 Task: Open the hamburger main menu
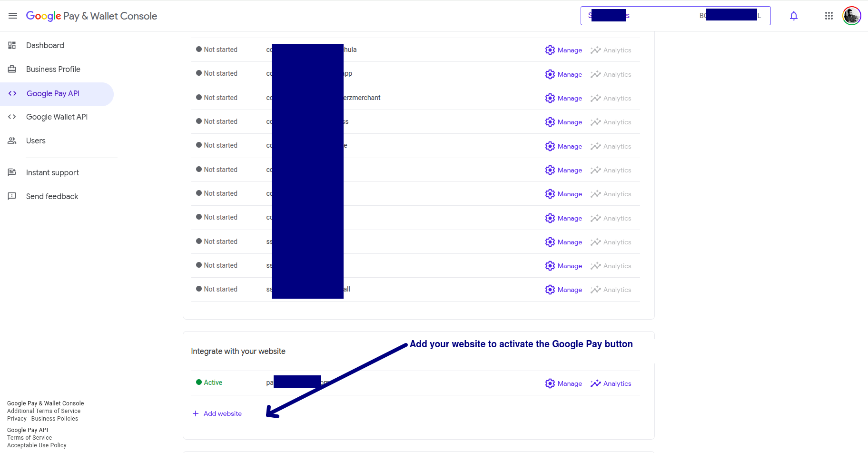click(13, 16)
